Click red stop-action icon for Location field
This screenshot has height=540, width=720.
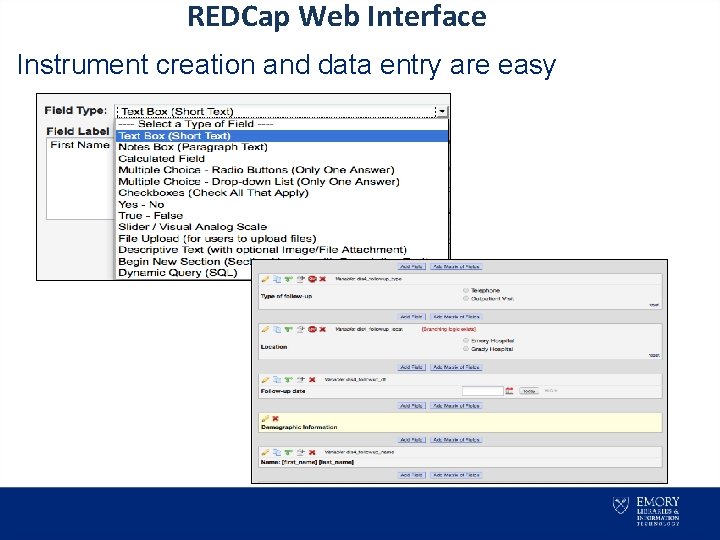pos(312,329)
